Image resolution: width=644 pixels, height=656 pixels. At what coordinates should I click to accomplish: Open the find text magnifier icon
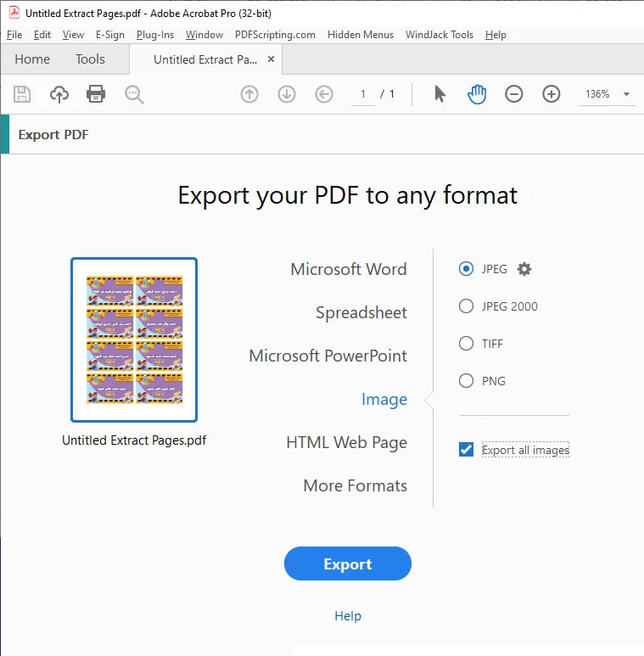pos(134,94)
